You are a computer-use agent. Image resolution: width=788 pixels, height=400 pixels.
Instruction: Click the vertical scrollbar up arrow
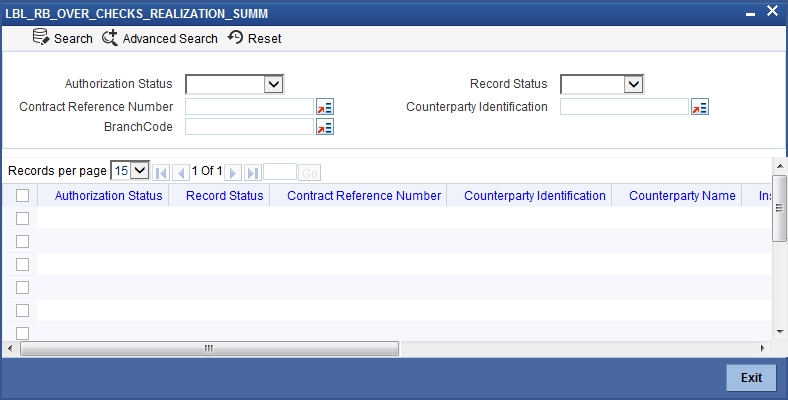pos(780,166)
